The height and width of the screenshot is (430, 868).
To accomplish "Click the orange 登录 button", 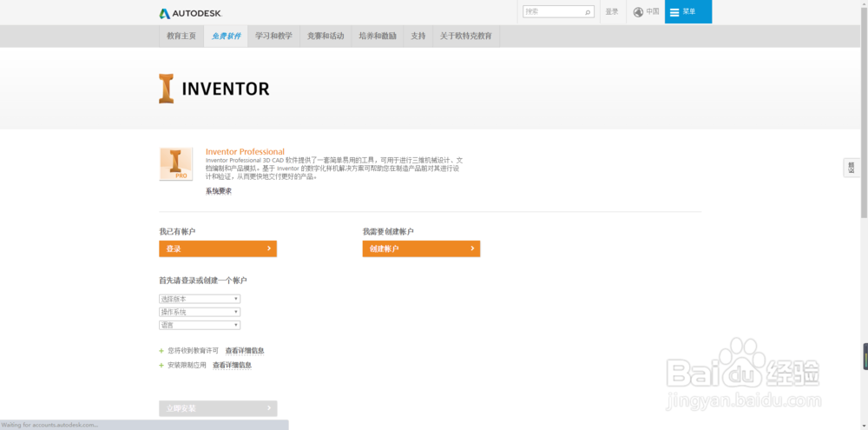I will click(x=218, y=248).
